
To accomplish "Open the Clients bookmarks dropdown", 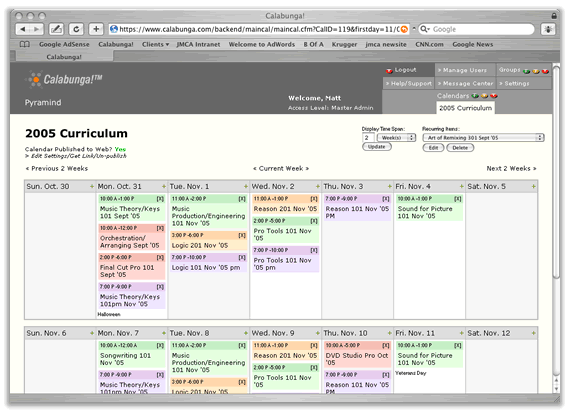I will coord(155,44).
